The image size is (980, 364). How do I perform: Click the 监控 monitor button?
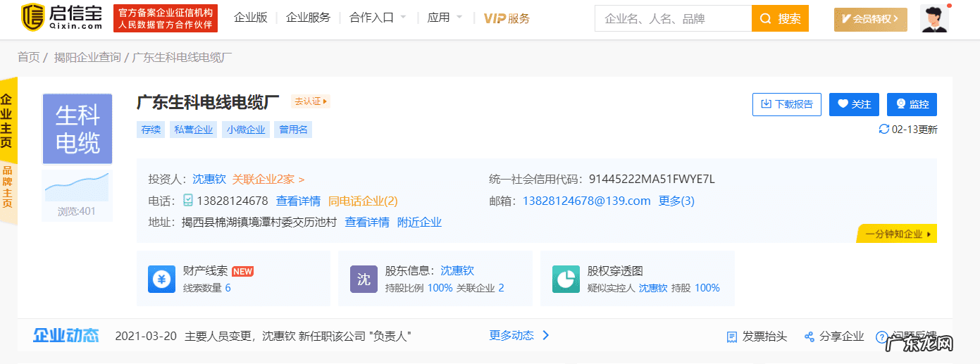pos(912,104)
